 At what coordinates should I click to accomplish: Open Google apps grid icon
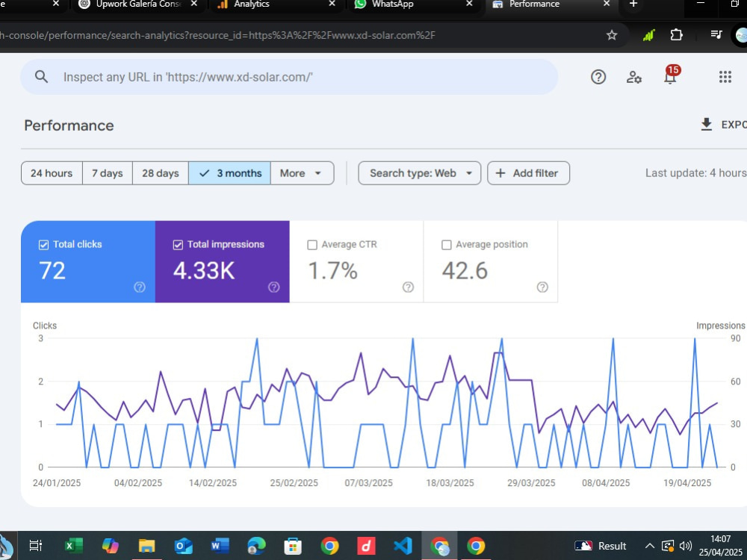[x=725, y=77]
